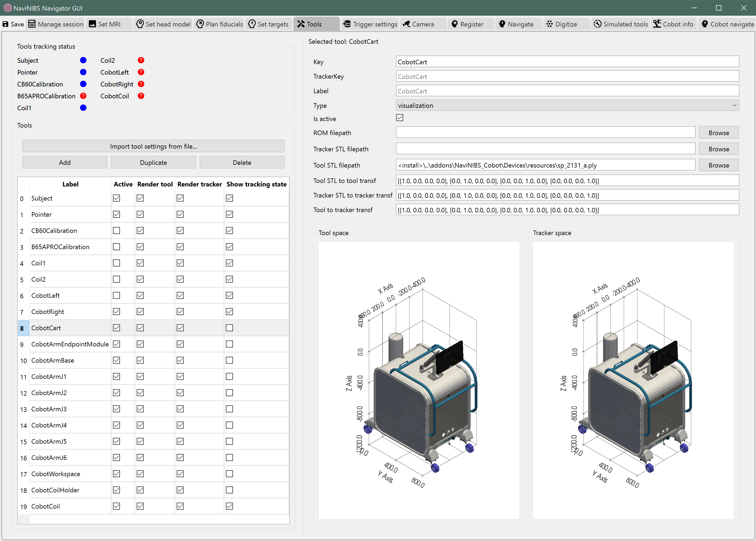Image resolution: width=756 pixels, height=541 pixels.
Task: Click the Digitize dots icon
Action: [550, 24]
